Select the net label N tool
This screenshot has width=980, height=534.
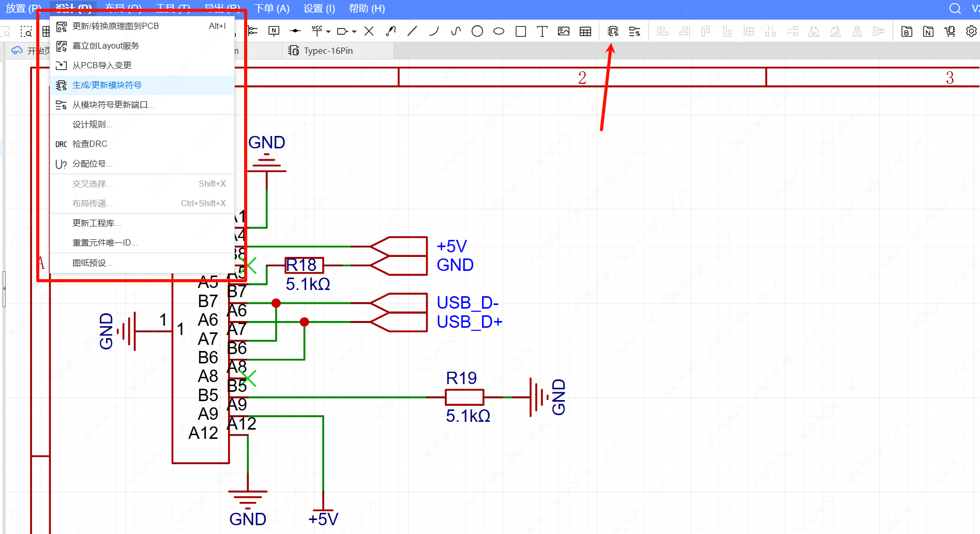274,32
